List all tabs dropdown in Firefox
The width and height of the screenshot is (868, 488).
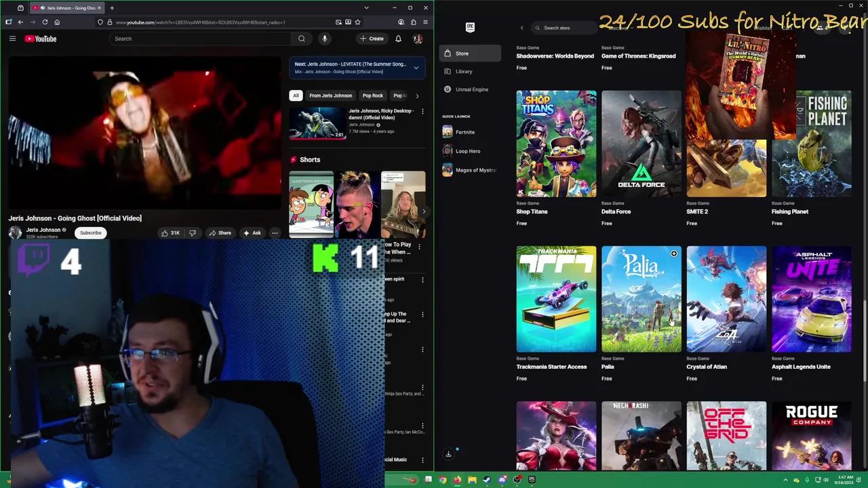tap(366, 7)
